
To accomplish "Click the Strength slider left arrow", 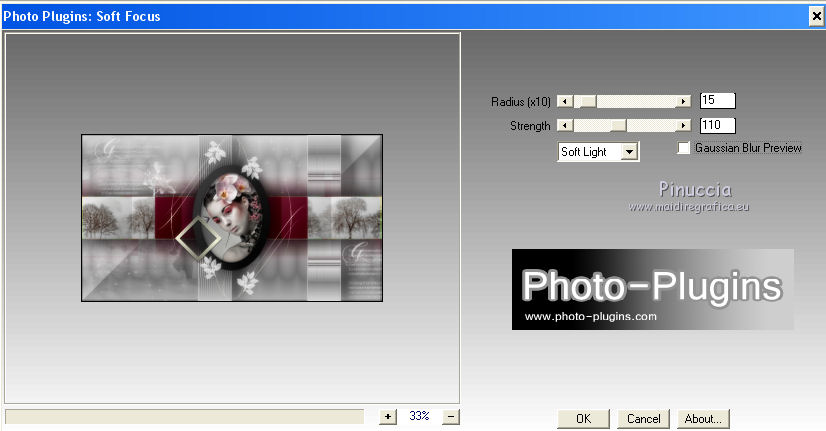I will click(x=565, y=125).
